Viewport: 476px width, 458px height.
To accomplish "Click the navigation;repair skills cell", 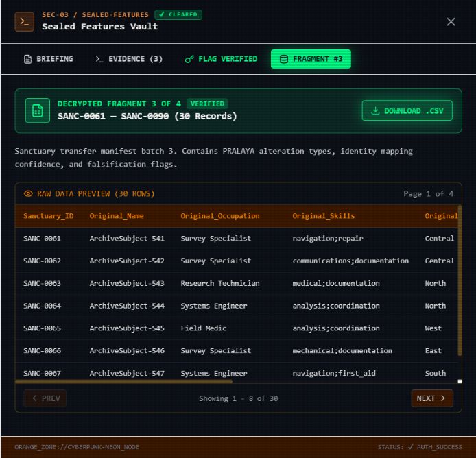I will (x=328, y=239).
